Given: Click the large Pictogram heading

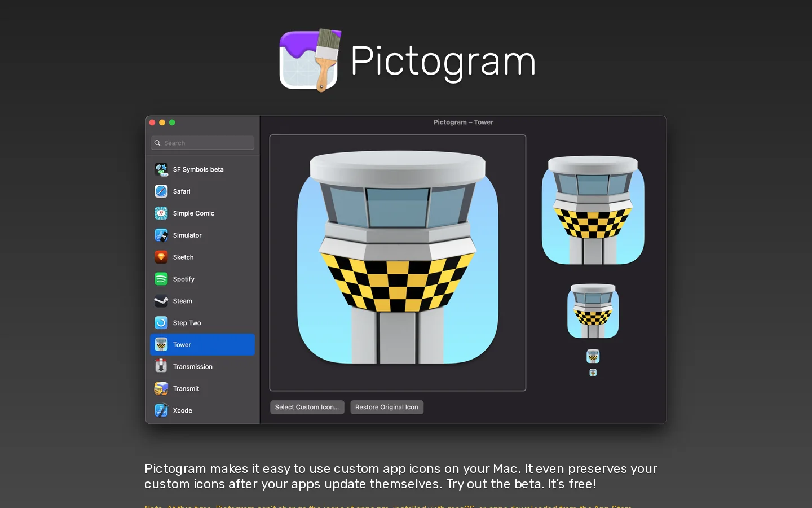Looking at the screenshot, I should [443, 61].
